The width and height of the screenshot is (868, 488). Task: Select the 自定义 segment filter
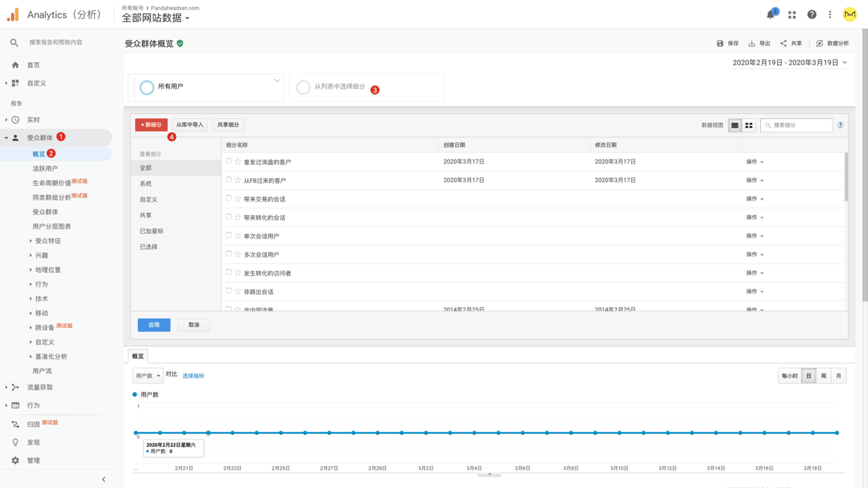tap(149, 200)
